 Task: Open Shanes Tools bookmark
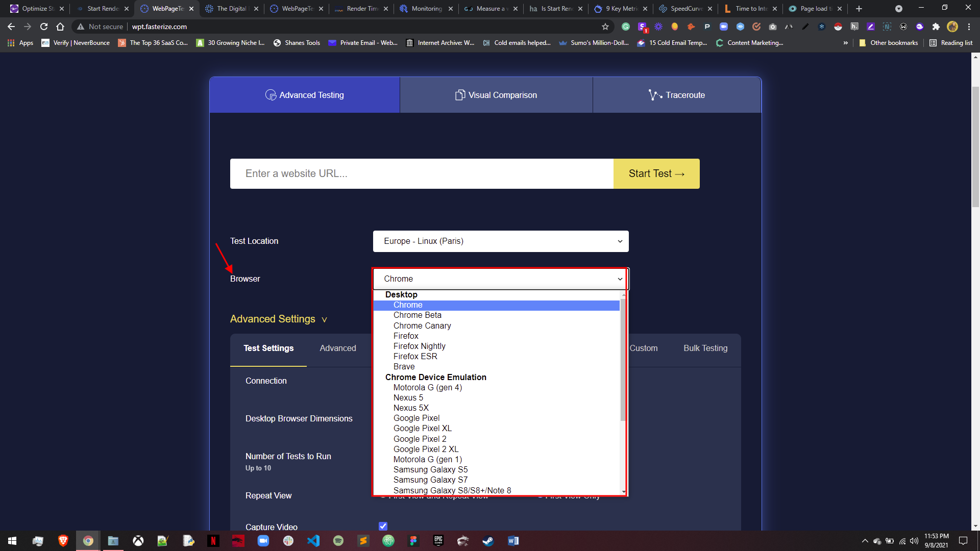pyautogui.click(x=297, y=43)
